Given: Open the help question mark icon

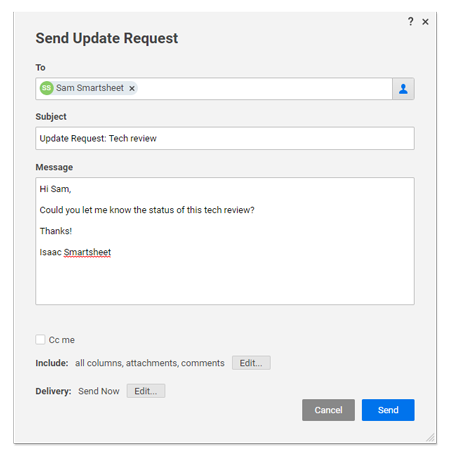Looking at the screenshot, I should coord(411,22).
